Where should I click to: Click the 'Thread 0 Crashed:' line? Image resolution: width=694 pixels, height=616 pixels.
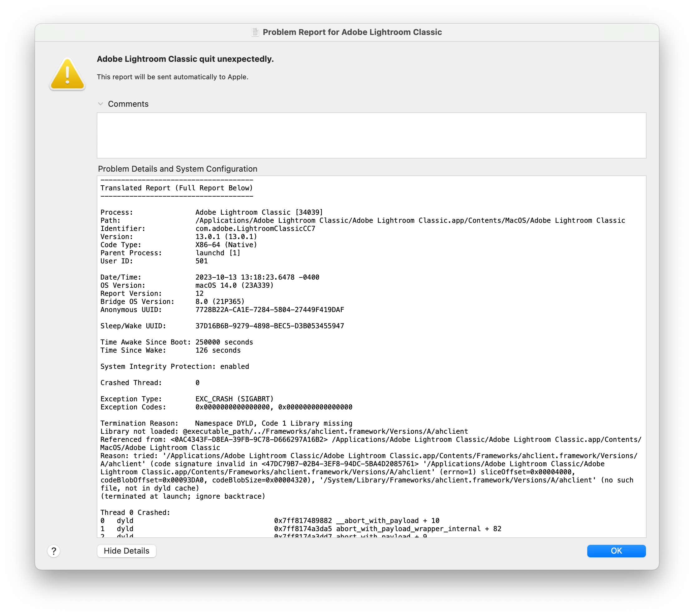[x=135, y=512]
